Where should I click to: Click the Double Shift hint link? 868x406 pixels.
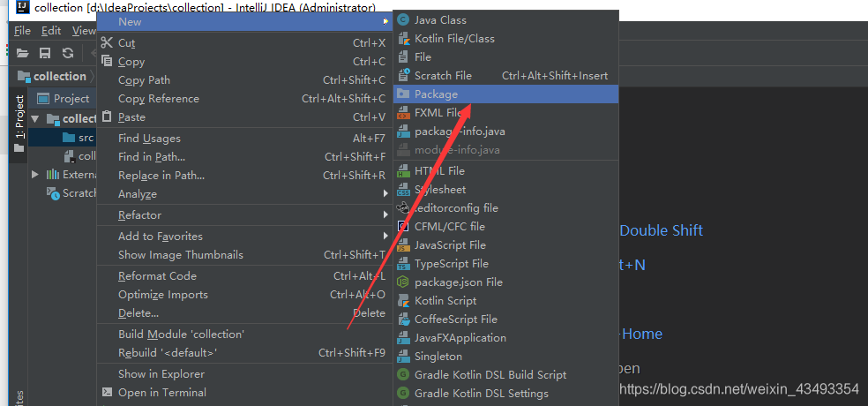(661, 230)
